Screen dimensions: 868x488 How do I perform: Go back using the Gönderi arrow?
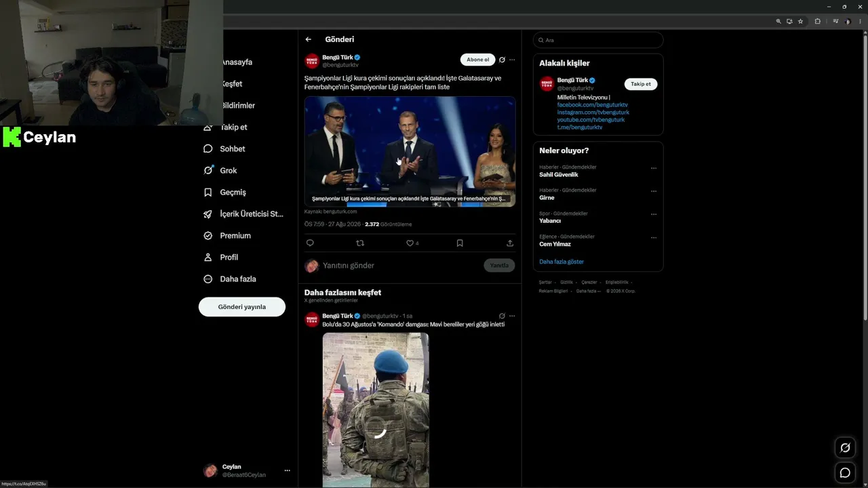pyautogui.click(x=309, y=39)
